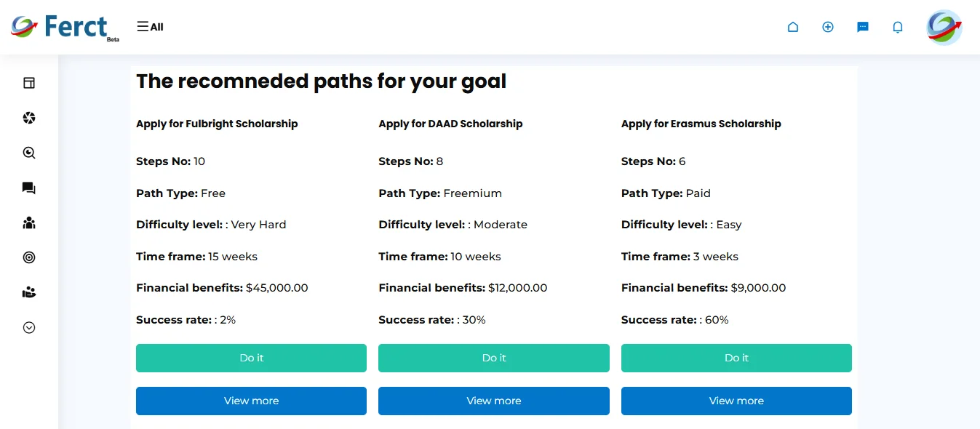
Task: Open the messages chat icon in header
Action: click(x=863, y=27)
